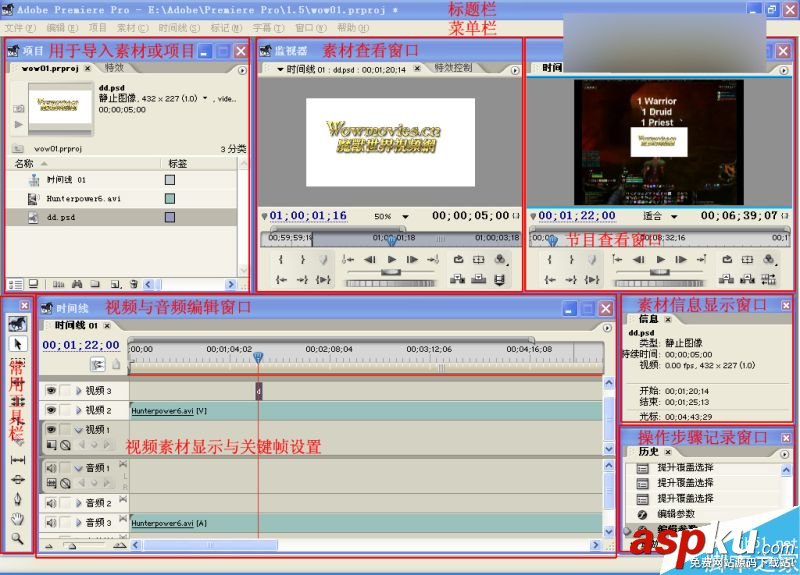Open the 文件 menu
The image size is (800, 575).
pyautogui.click(x=20, y=28)
